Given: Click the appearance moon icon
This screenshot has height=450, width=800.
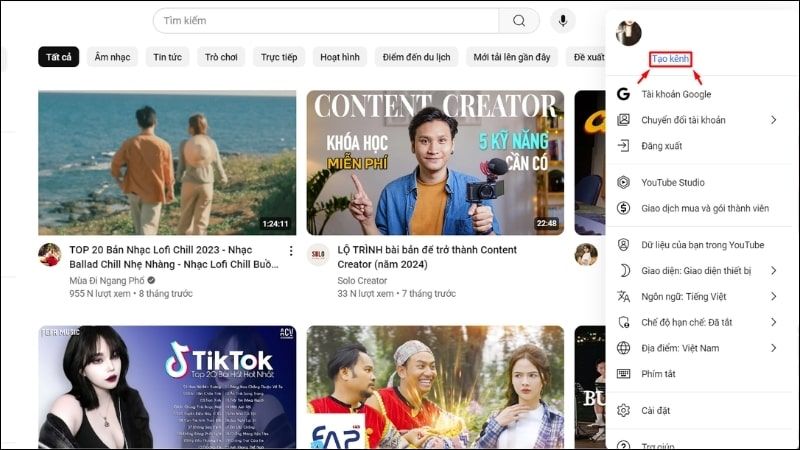Looking at the screenshot, I should click(x=624, y=270).
